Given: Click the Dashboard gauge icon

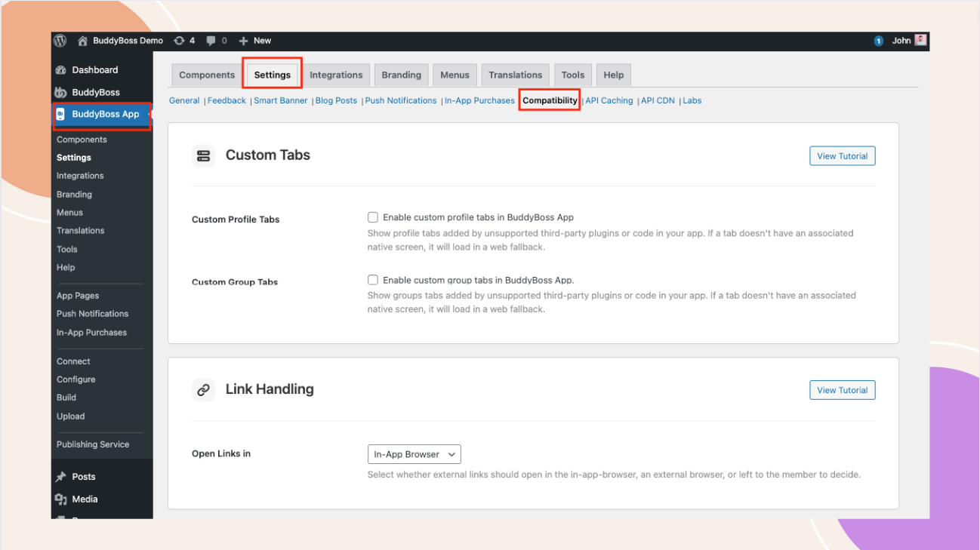Looking at the screenshot, I should coord(61,70).
